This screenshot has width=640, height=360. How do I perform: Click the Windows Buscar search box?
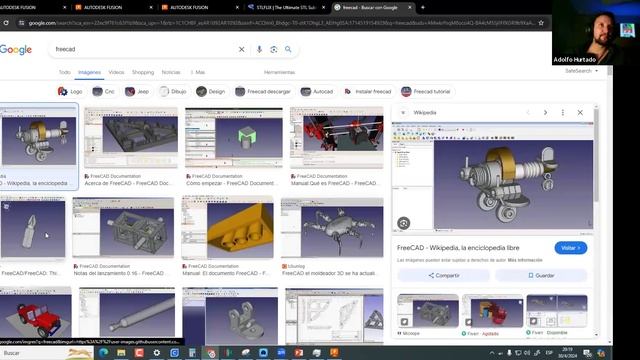(x=46, y=353)
